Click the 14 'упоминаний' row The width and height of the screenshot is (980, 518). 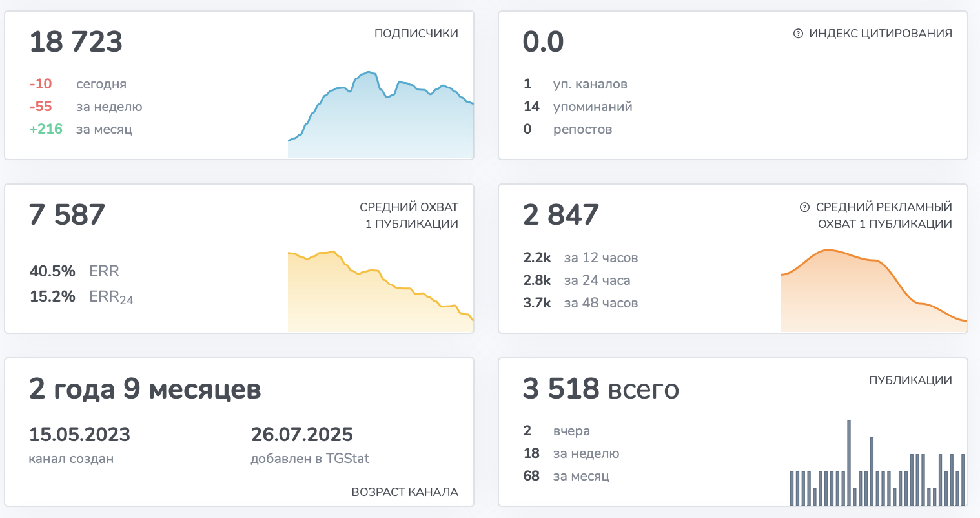[x=578, y=107]
